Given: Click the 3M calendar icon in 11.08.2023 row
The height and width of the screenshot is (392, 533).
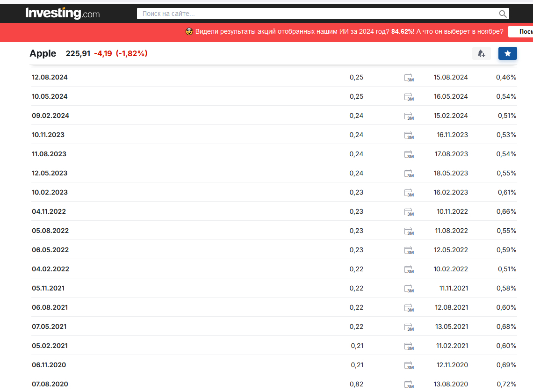Looking at the screenshot, I should click(409, 155).
